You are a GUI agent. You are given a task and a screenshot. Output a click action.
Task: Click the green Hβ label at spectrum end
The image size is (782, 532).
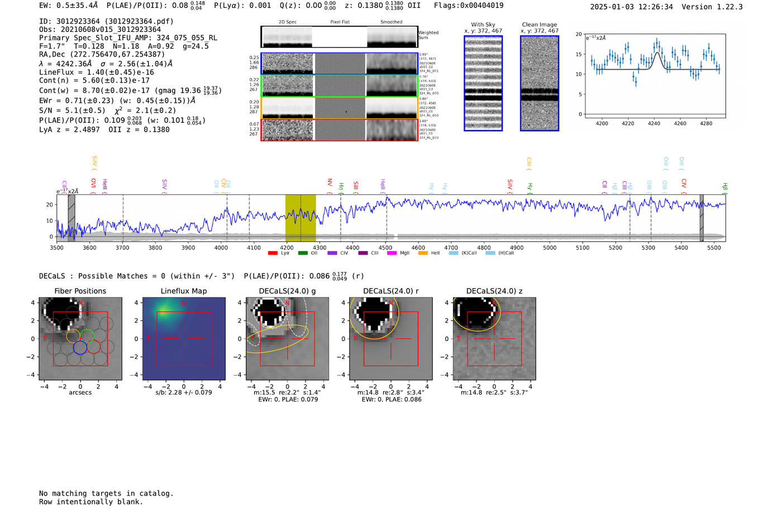coord(724,187)
